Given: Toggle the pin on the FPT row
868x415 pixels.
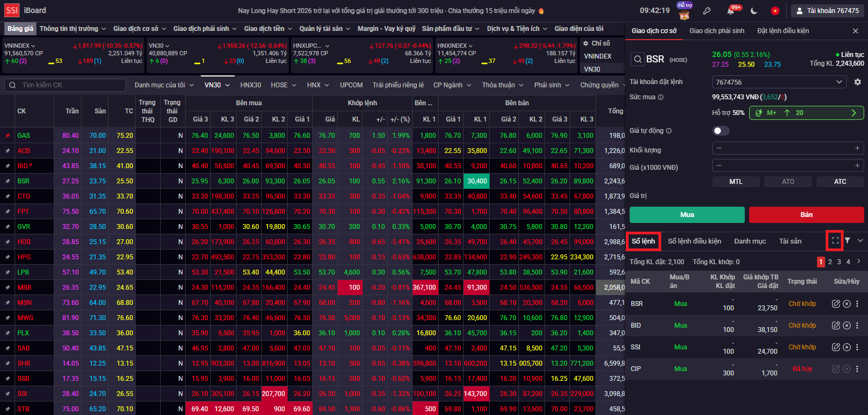Looking at the screenshot, I should 8,212.
